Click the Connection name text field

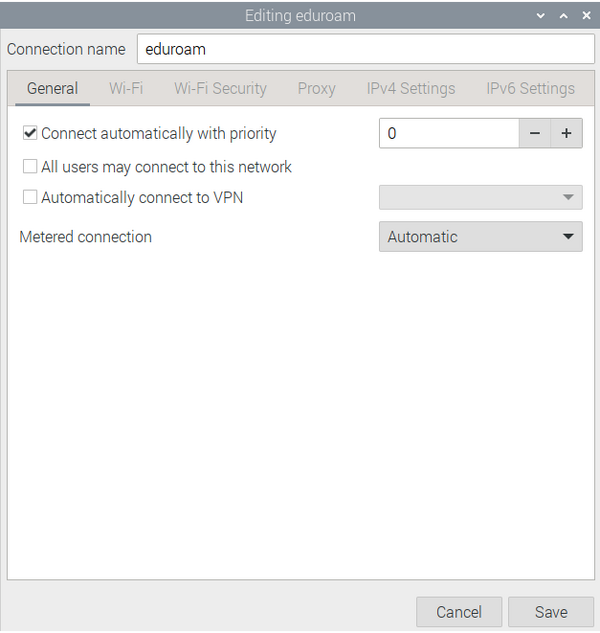coord(366,49)
